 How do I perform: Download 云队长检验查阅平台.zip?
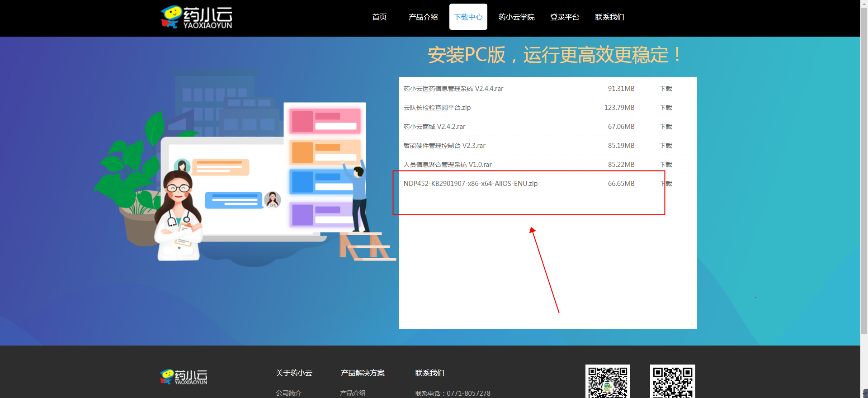pos(665,108)
